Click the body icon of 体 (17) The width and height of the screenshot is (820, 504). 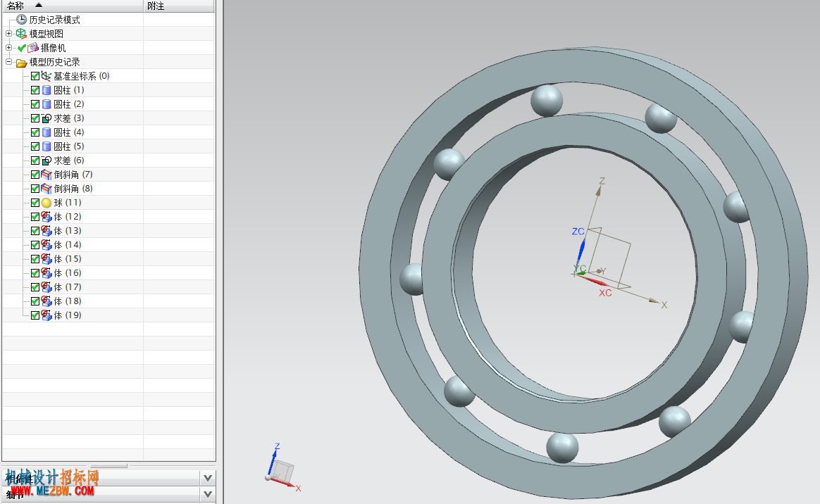coord(46,287)
